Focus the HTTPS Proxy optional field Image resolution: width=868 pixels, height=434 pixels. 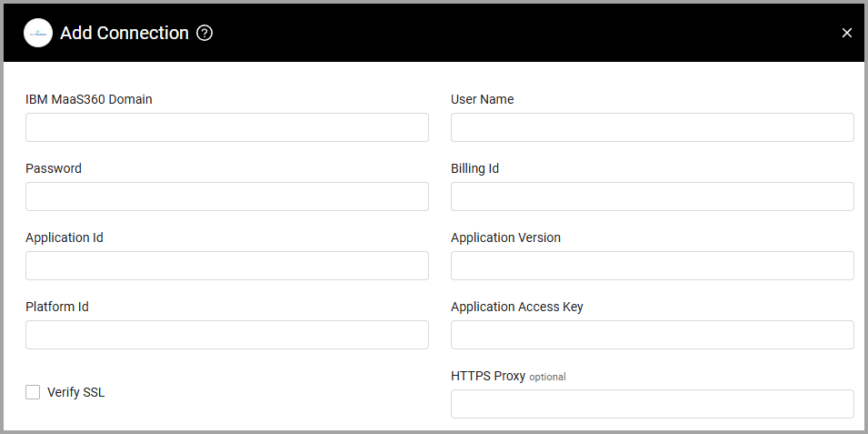tap(652, 404)
